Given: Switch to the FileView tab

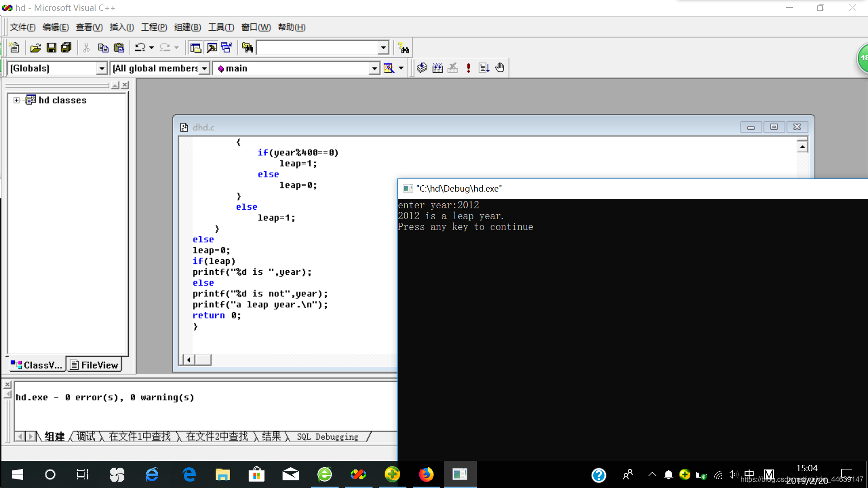Looking at the screenshot, I should [x=94, y=365].
